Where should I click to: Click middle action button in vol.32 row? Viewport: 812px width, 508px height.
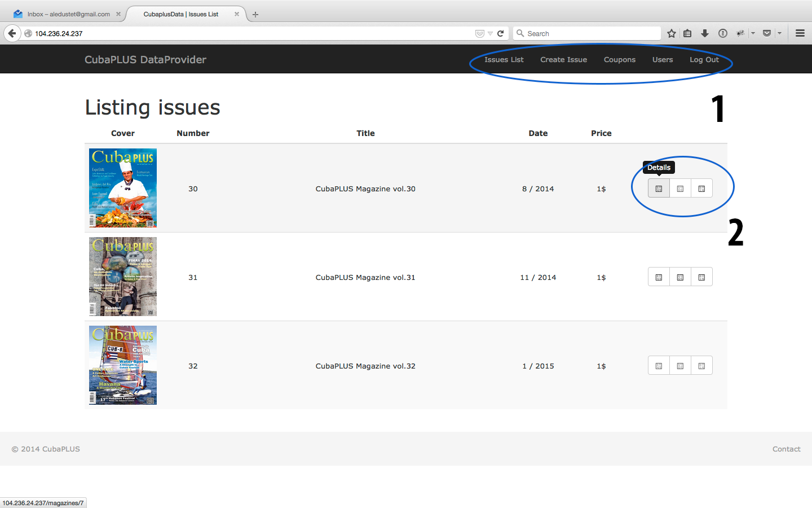pos(680,366)
